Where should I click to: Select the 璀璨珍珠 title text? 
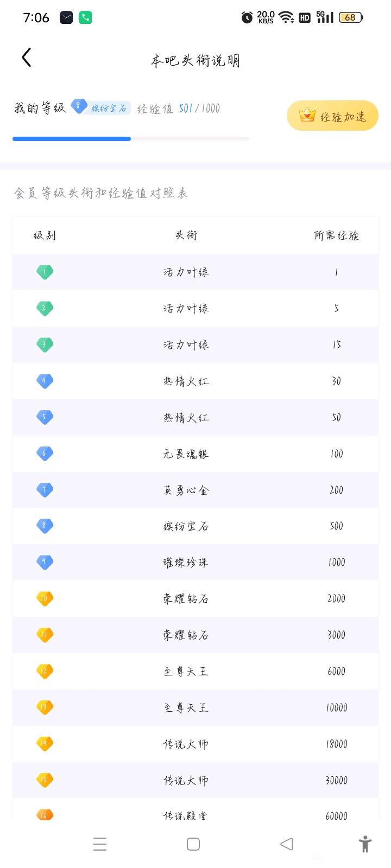[186, 563]
